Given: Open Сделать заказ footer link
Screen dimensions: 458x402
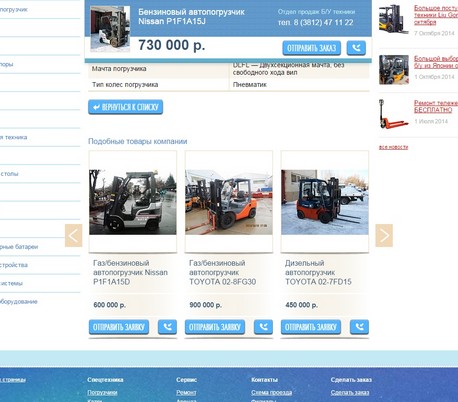Looking at the screenshot, I should [350, 393].
